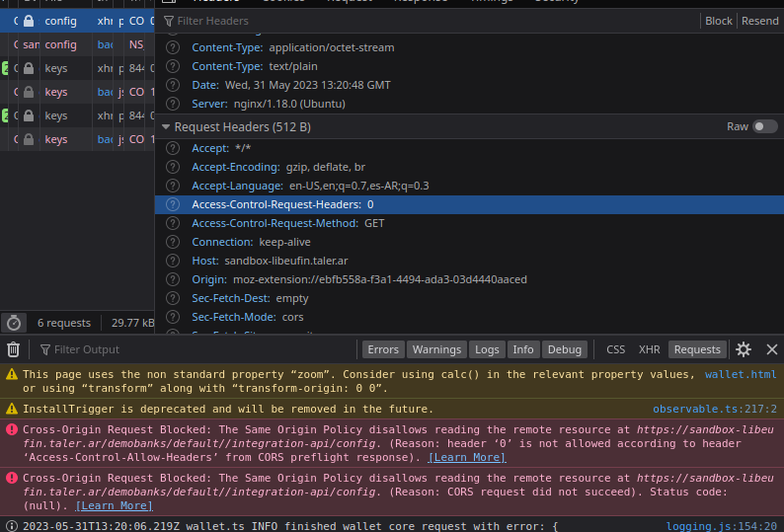Image resolution: width=784 pixels, height=532 pixels.
Task: Open the wallet.html source link
Action: click(741, 375)
